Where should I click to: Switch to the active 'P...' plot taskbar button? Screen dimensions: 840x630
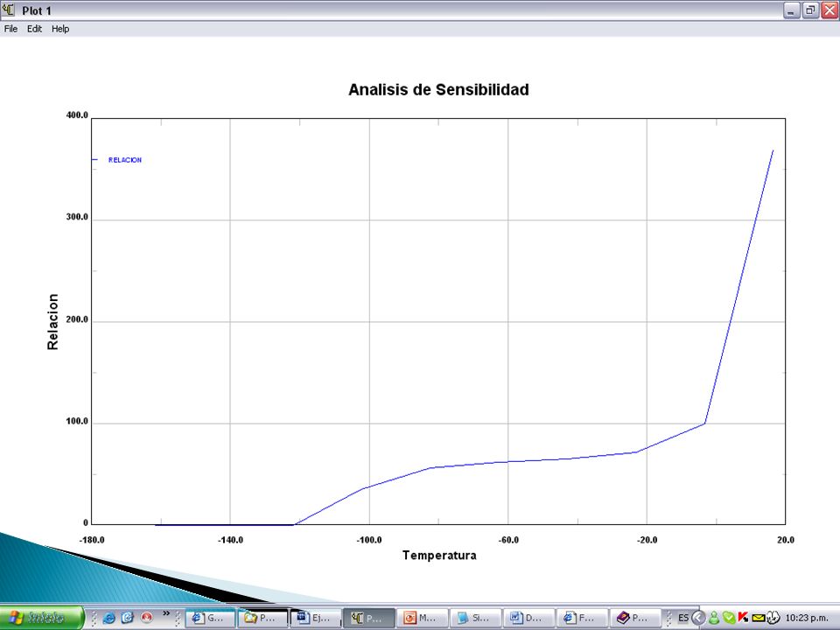[x=369, y=619]
